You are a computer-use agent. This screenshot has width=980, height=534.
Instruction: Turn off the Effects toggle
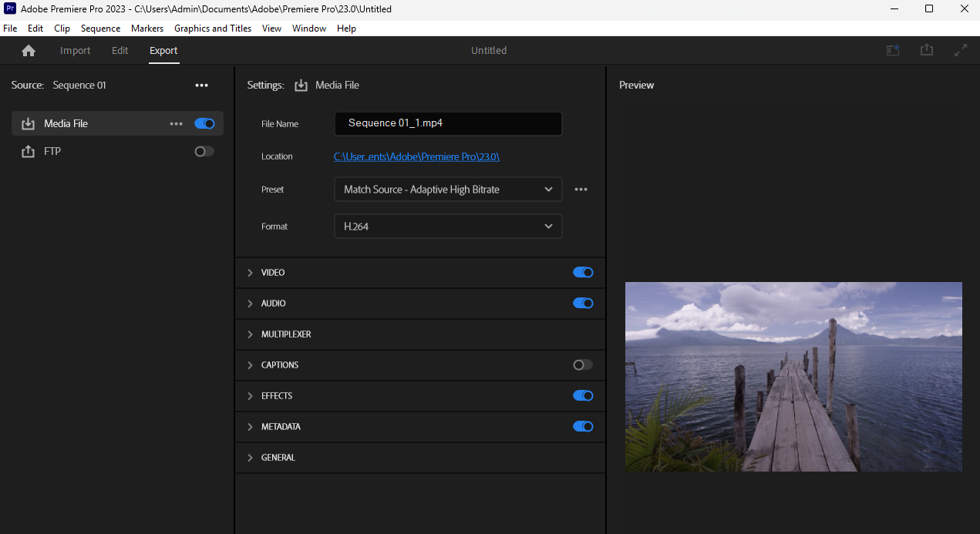coord(583,396)
